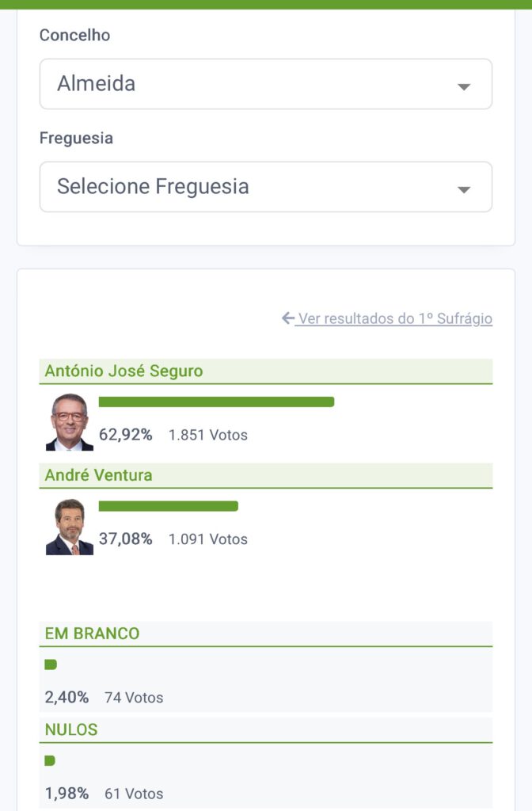The height and width of the screenshot is (811, 532).
Task: Click the 1.091 Votos count
Action: pyautogui.click(x=208, y=539)
